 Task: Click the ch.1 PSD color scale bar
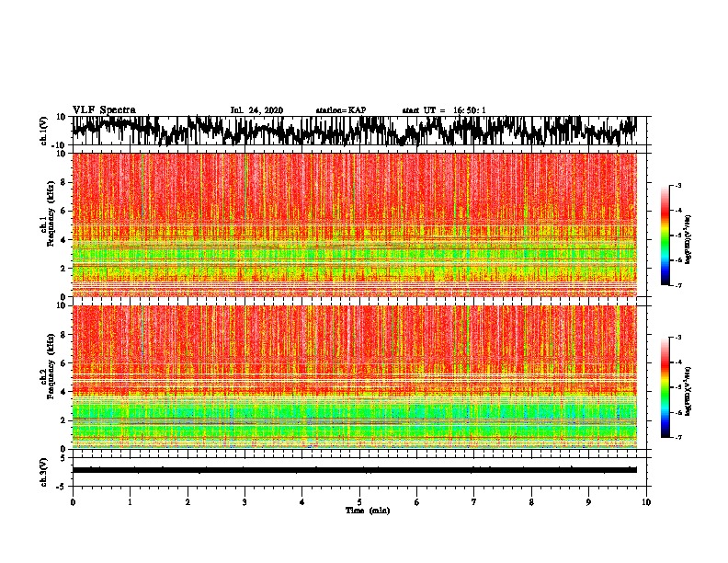[x=665, y=236]
